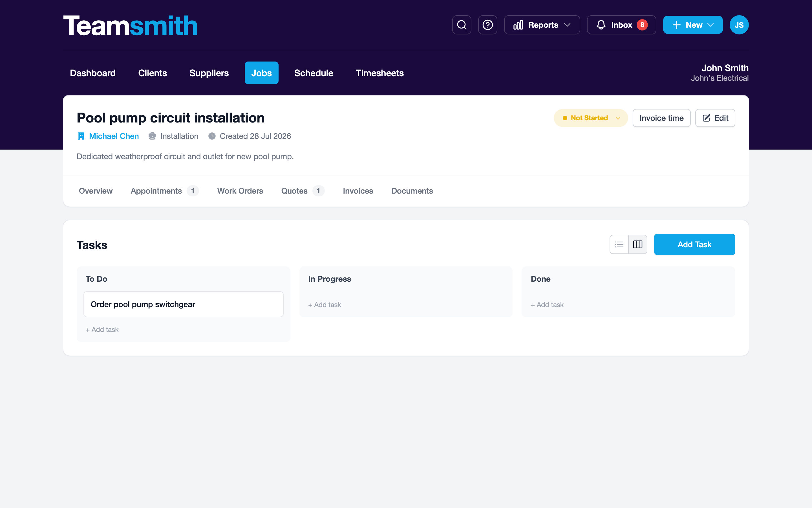Viewport: 812px width, 508px height.
Task: Click the red Inbox badge showing 8
Action: tap(642, 25)
